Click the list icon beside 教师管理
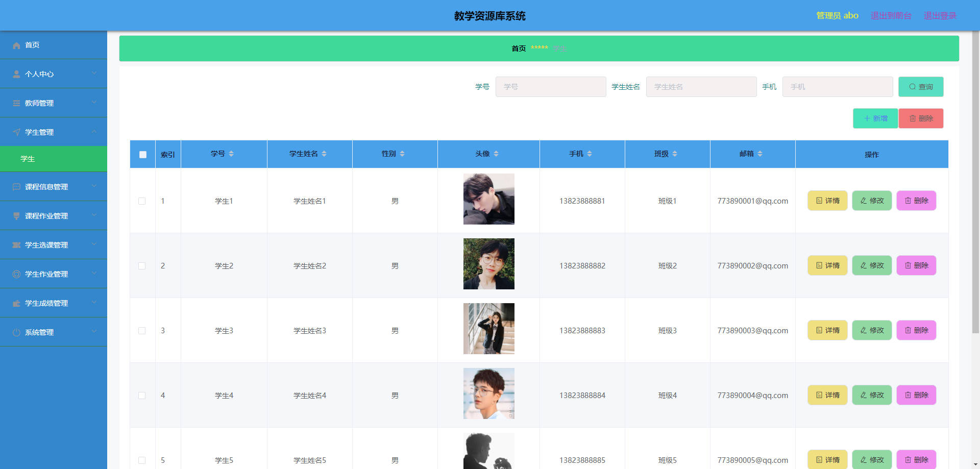 point(16,104)
